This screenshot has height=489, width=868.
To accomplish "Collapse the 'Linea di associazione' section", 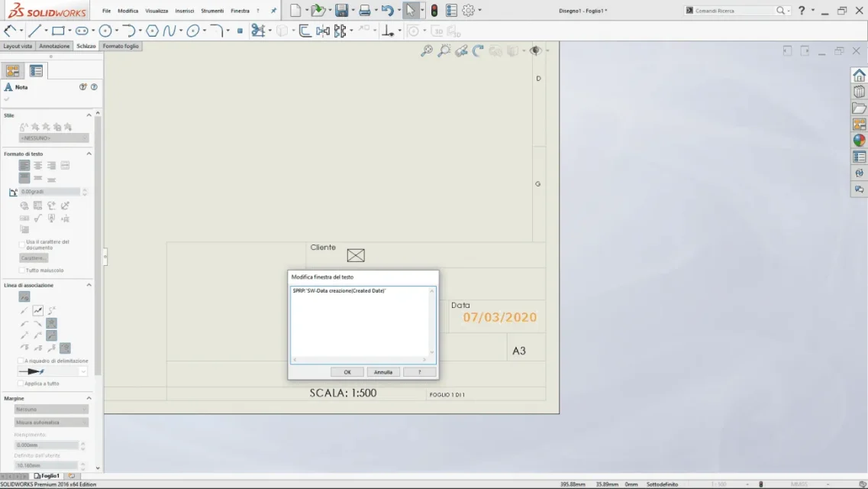I will [89, 285].
